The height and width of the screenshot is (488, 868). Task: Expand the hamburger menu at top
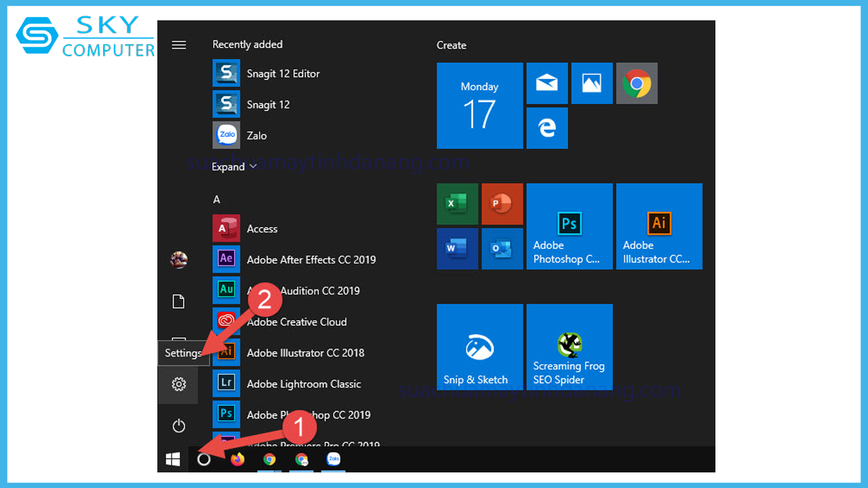click(178, 45)
